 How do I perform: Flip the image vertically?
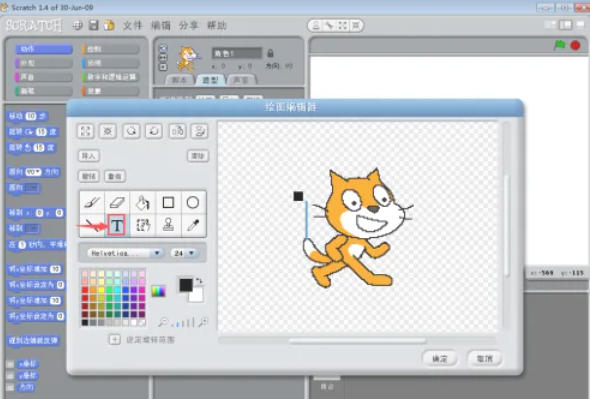click(x=199, y=131)
